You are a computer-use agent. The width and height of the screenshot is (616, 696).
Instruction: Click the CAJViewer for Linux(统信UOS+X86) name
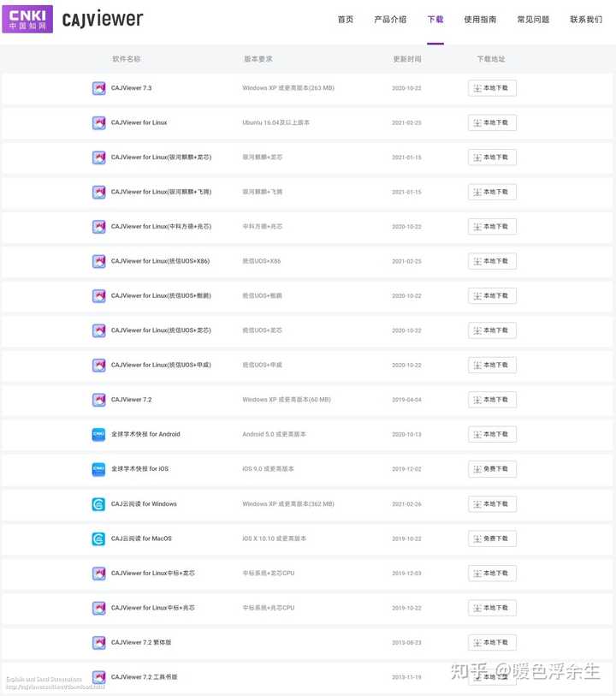(x=160, y=261)
